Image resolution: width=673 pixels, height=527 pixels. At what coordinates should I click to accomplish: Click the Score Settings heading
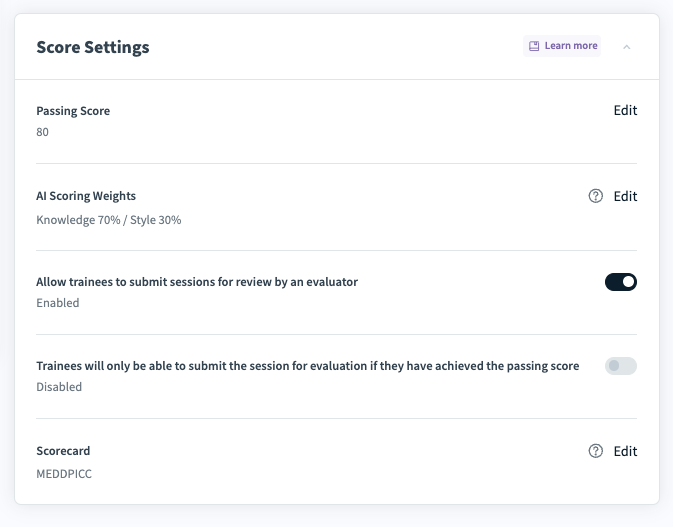coord(93,47)
